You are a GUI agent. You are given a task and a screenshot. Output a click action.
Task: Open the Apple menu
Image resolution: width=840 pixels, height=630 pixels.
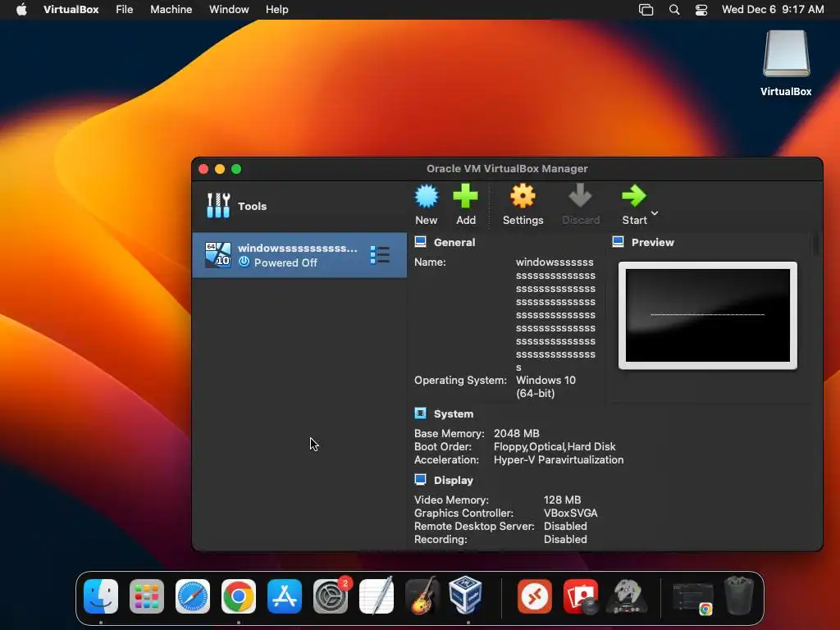[21, 10]
